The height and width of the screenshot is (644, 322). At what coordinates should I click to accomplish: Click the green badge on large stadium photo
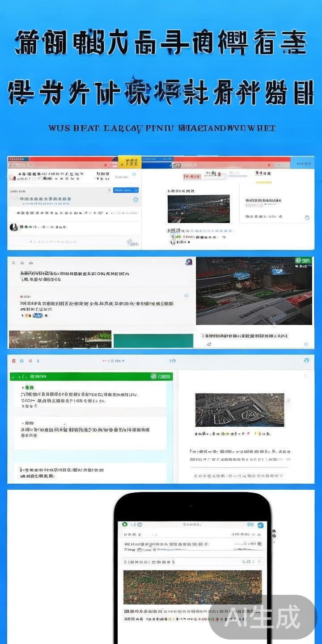coord(303,261)
